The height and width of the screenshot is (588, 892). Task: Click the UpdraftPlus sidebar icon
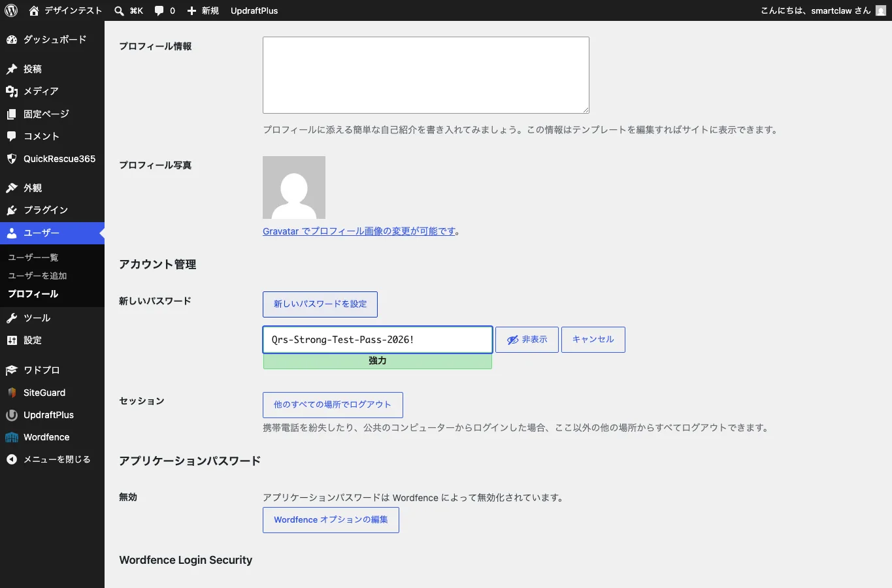12,415
